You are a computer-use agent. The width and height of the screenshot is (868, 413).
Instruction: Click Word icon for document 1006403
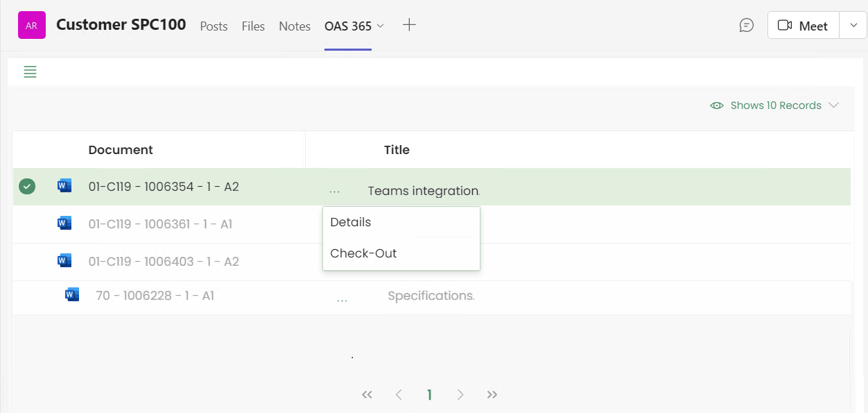coord(64,261)
